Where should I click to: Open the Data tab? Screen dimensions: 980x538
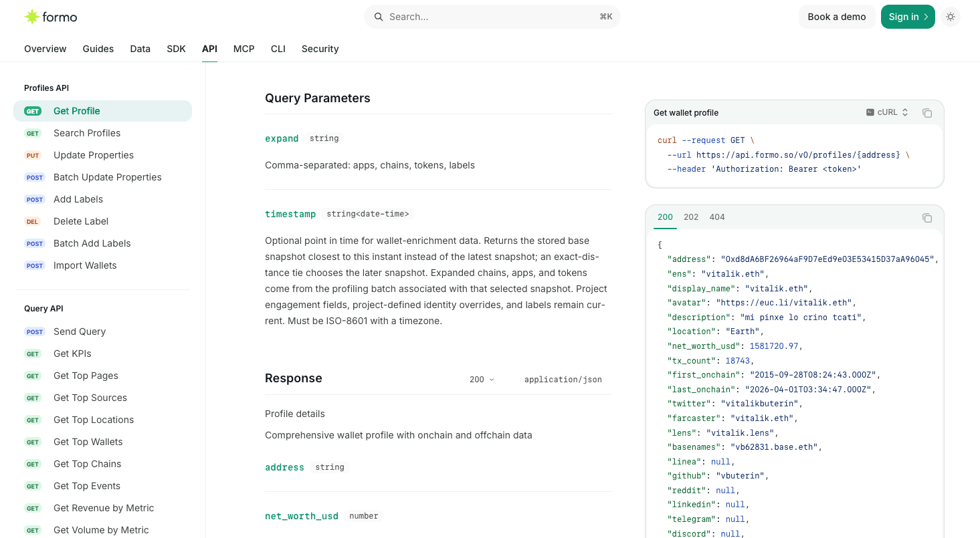(x=140, y=49)
